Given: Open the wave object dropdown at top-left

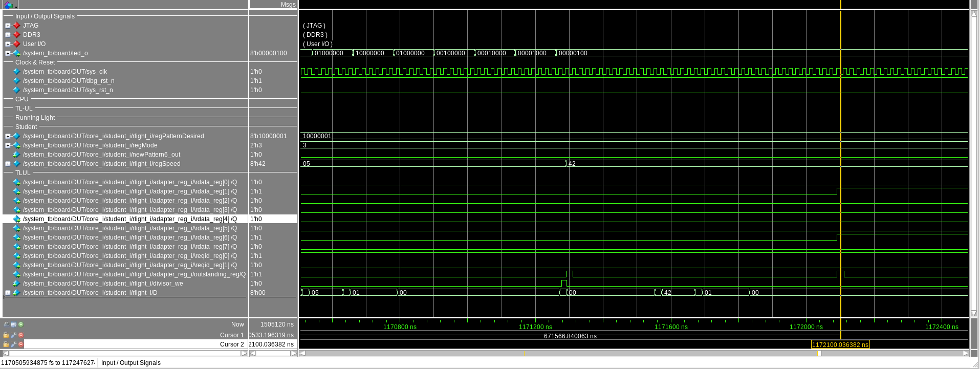Looking at the screenshot, I should (x=16, y=6).
